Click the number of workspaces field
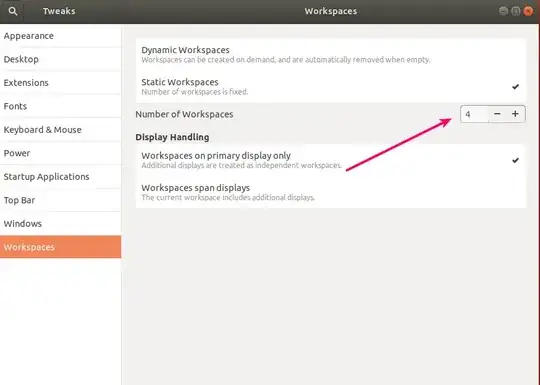 click(475, 114)
